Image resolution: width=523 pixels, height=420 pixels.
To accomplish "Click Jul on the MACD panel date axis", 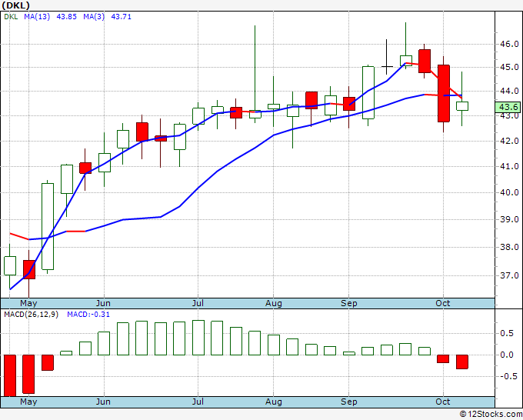I will click(198, 402).
